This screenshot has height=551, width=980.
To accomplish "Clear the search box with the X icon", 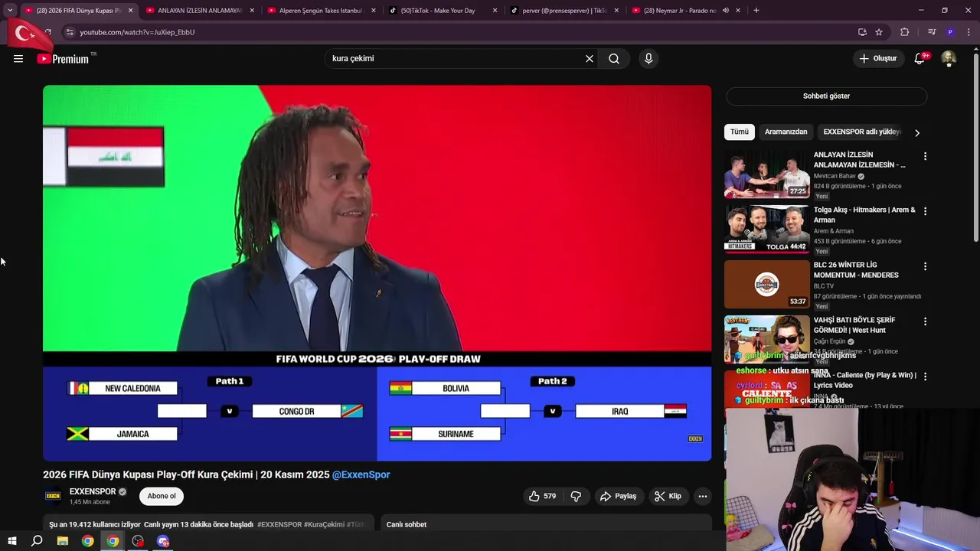I will tap(590, 58).
